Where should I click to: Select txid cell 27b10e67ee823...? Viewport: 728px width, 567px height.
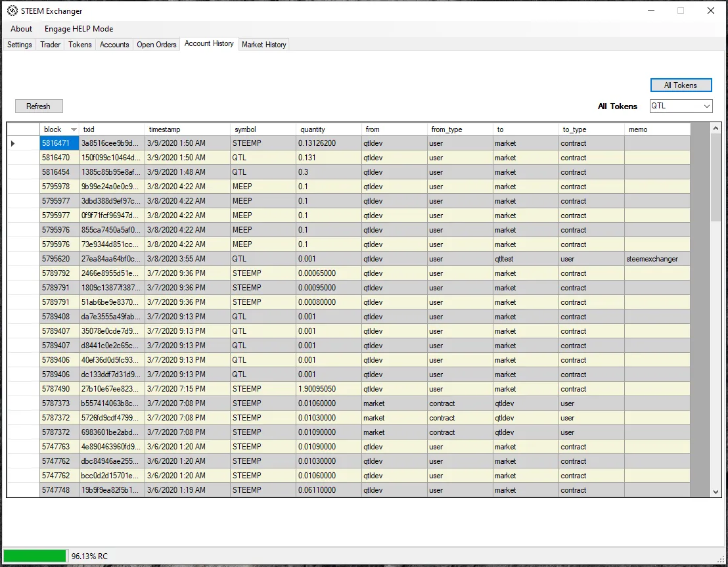click(x=112, y=389)
